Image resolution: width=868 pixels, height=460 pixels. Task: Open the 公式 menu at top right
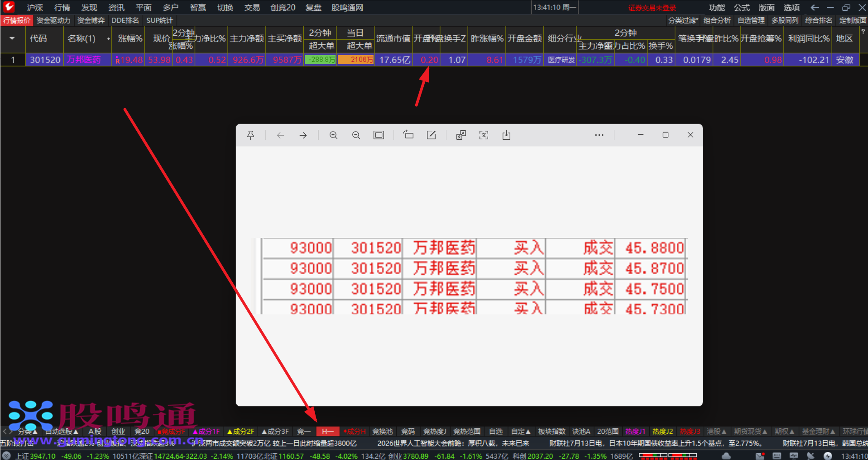742,7
